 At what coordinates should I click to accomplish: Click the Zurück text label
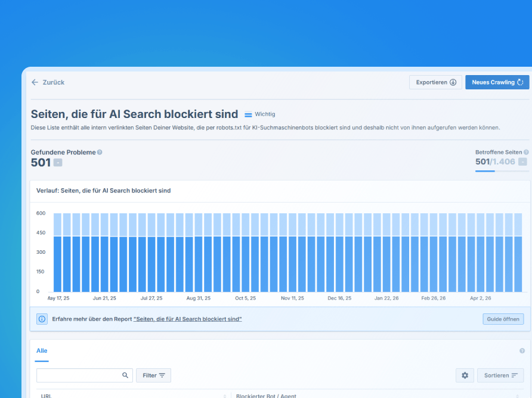[x=54, y=82]
